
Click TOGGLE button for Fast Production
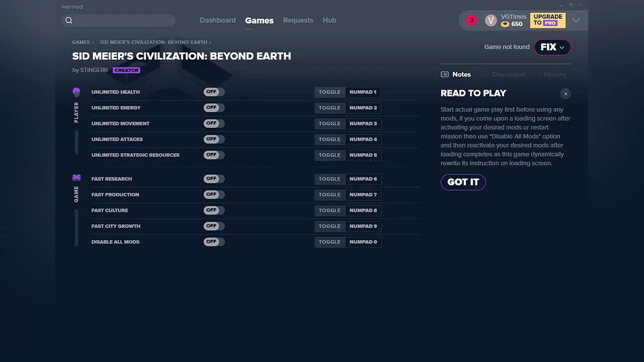330,195
